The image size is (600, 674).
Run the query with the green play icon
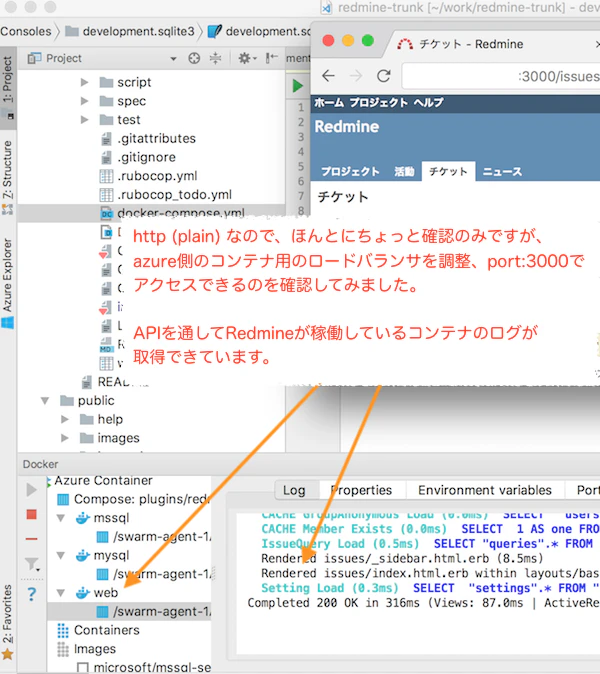click(297, 86)
